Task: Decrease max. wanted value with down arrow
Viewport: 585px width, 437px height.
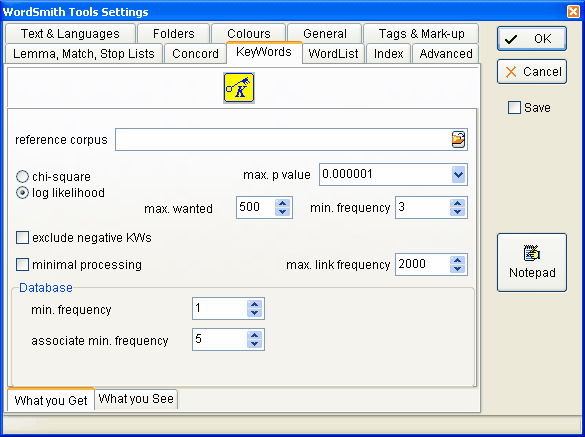Action: click(282, 212)
